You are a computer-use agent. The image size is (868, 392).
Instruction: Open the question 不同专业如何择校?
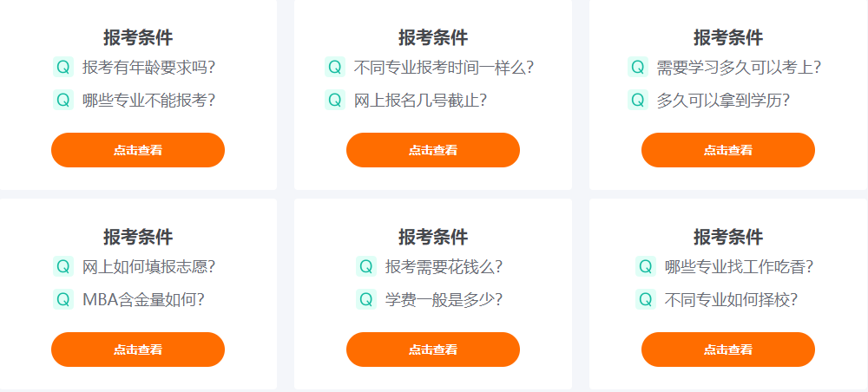731,300
